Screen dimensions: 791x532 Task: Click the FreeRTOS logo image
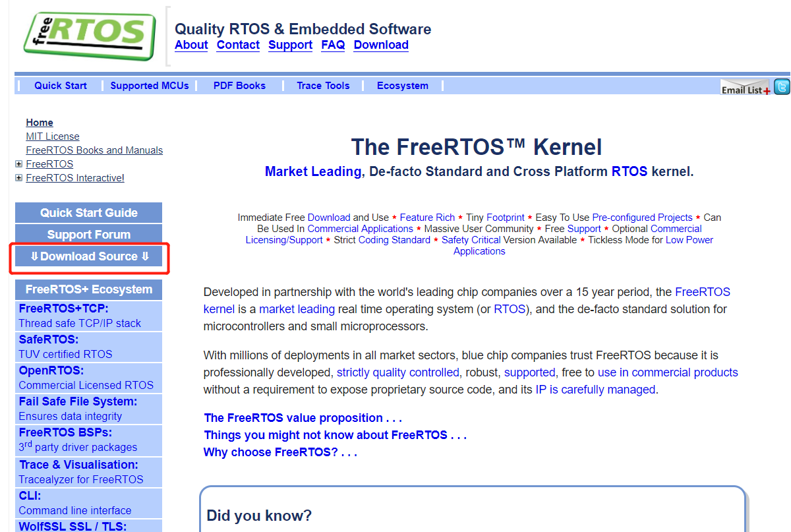(90, 36)
